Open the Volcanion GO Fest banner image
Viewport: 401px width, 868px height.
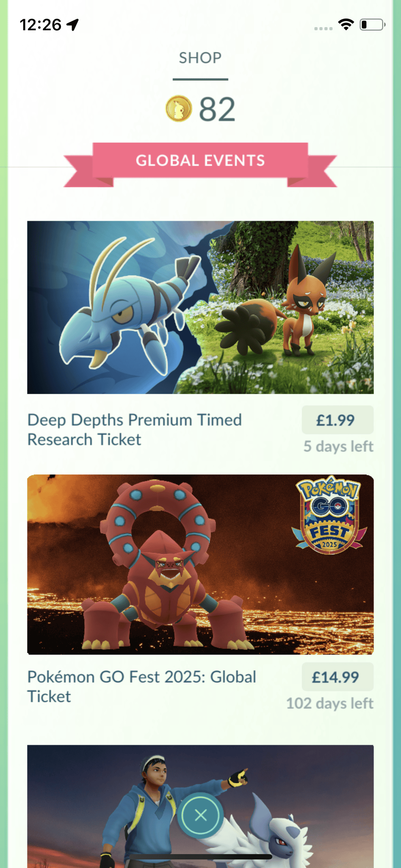coord(200,564)
